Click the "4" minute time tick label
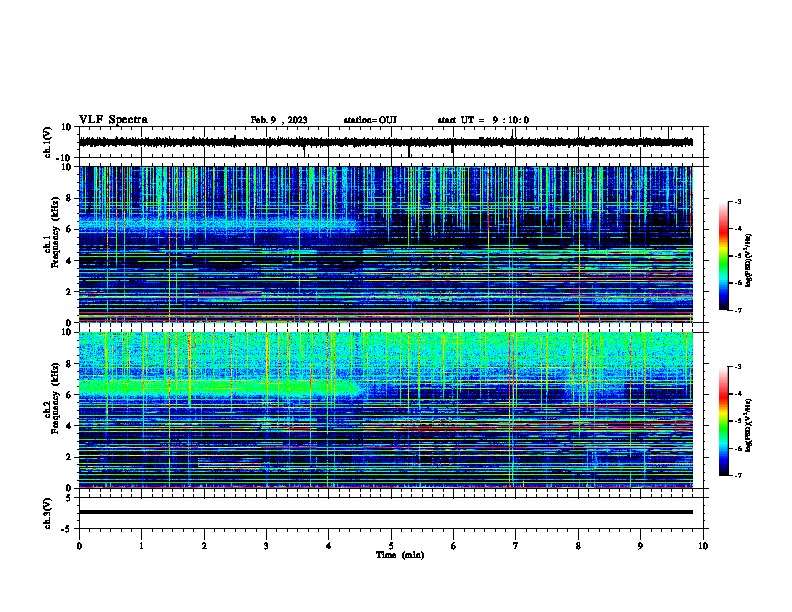Viewport: 792px width, 612px height. pos(329,546)
